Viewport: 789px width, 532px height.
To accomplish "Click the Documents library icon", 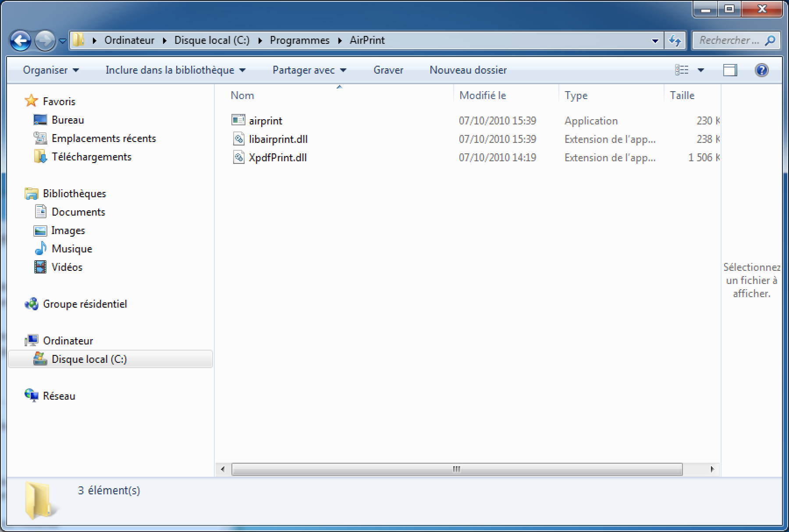I will pyautogui.click(x=40, y=212).
